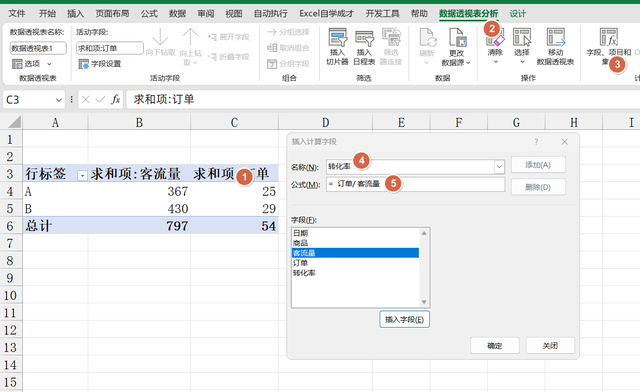The height and width of the screenshot is (392, 640).
Task: Select 订单 in fields list
Action: 355,263
